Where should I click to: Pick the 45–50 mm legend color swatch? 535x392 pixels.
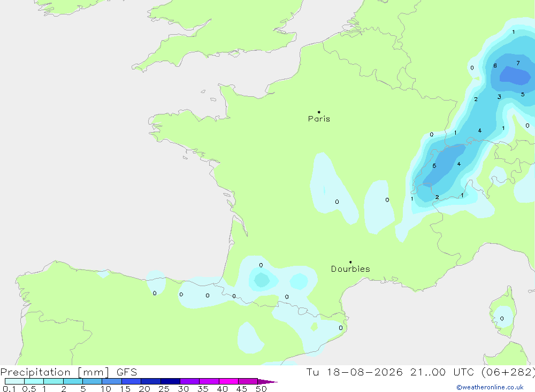coord(248,381)
